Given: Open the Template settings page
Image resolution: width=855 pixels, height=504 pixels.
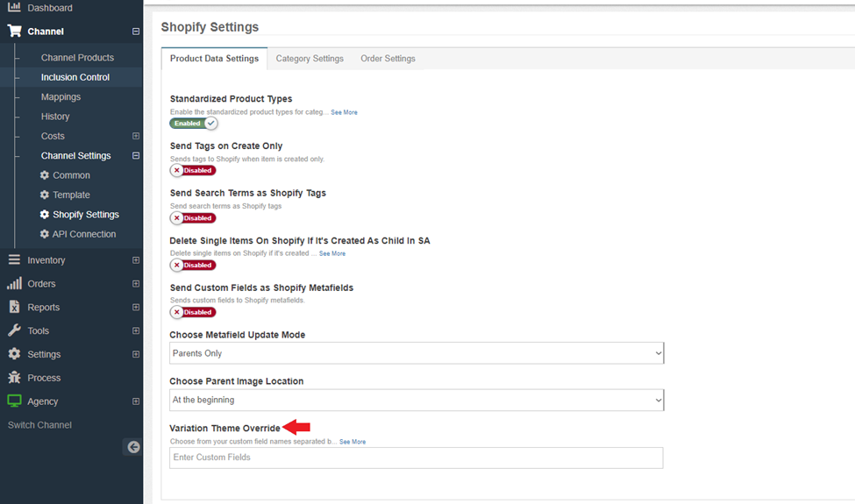Looking at the screenshot, I should point(71,195).
